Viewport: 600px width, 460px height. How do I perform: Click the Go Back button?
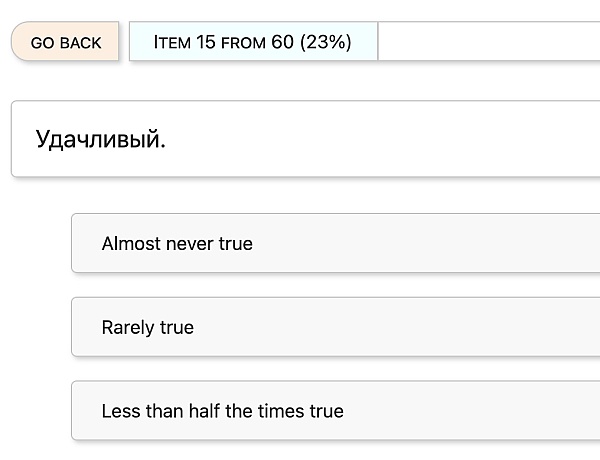[66, 42]
